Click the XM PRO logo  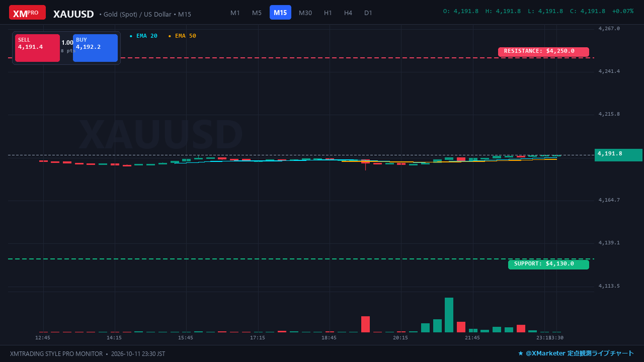[27, 12]
